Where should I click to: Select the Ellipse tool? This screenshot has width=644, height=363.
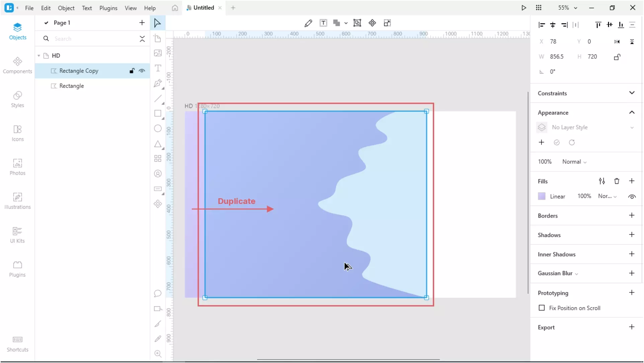pyautogui.click(x=158, y=129)
